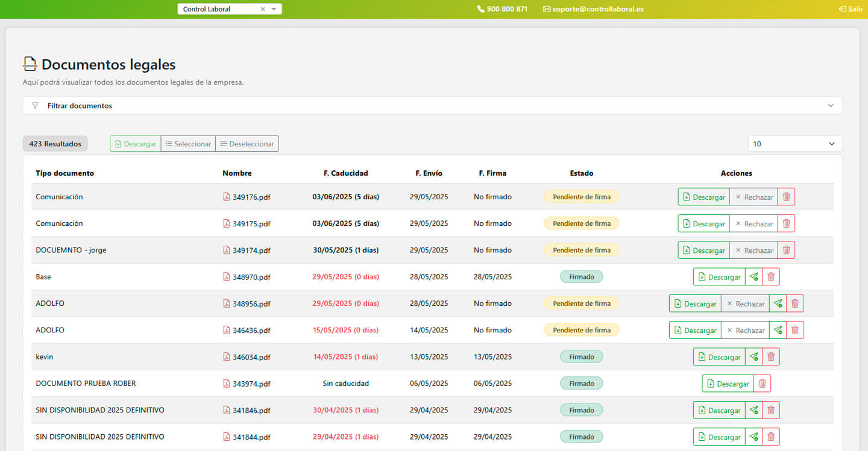
Task: Click Descargar for 341844.pdf
Action: coord(719,437)
